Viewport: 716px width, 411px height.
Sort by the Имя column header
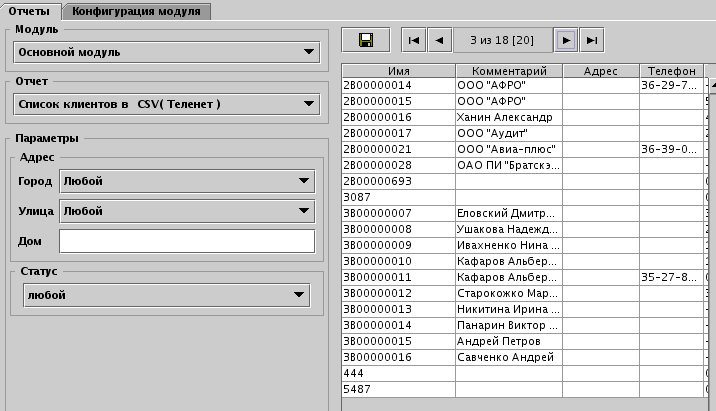click(x=398, y=71)
